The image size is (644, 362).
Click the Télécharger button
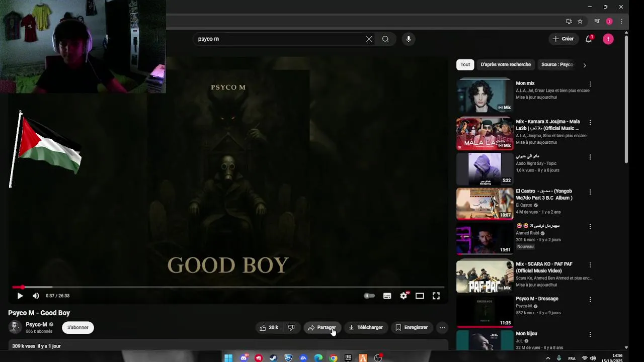coord(366,327)
